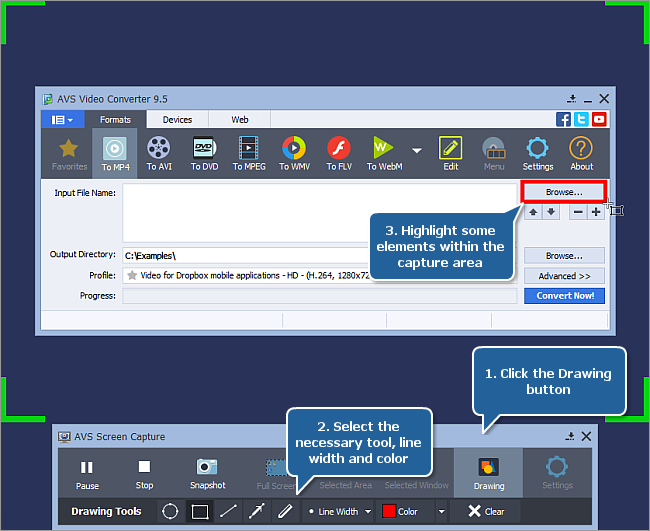Remove input file with minus button
The height and width of the screenshot is (531, 650).
point(578,212)
